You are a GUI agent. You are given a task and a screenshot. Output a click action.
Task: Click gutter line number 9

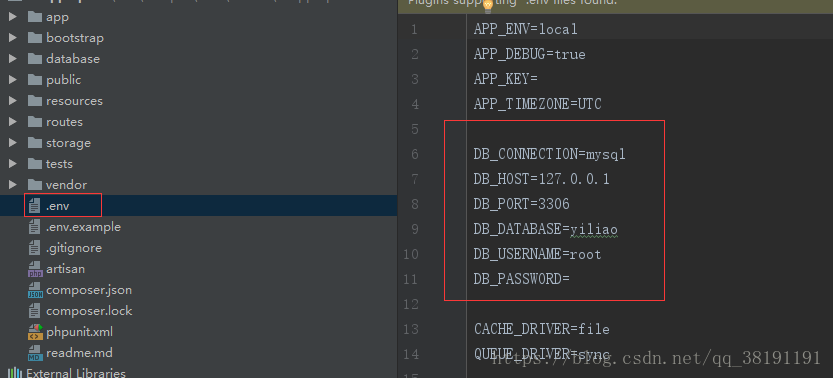tap(415, 229)
